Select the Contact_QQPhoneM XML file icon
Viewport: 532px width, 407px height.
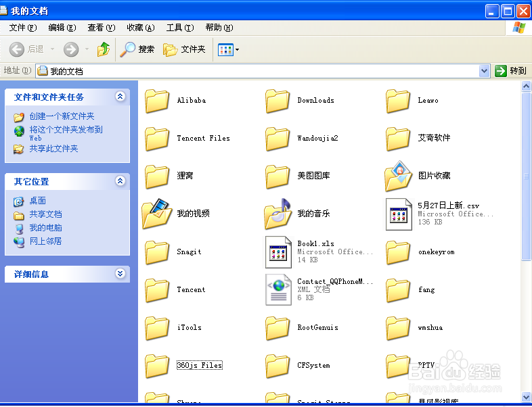click(278, 290)
